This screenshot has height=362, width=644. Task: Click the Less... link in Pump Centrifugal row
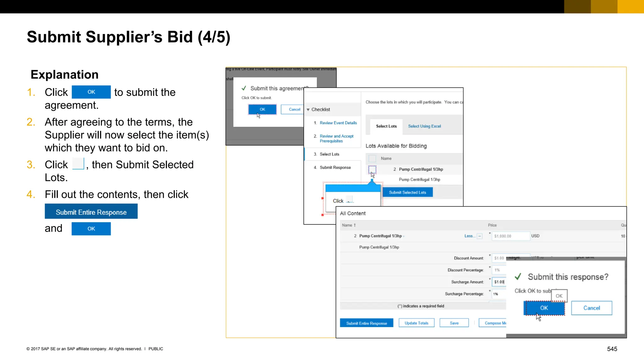(x=469, y=236)
